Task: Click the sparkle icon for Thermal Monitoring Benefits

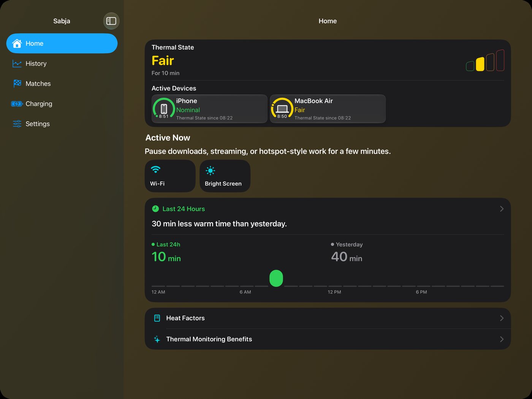Action: coord(157,339)
